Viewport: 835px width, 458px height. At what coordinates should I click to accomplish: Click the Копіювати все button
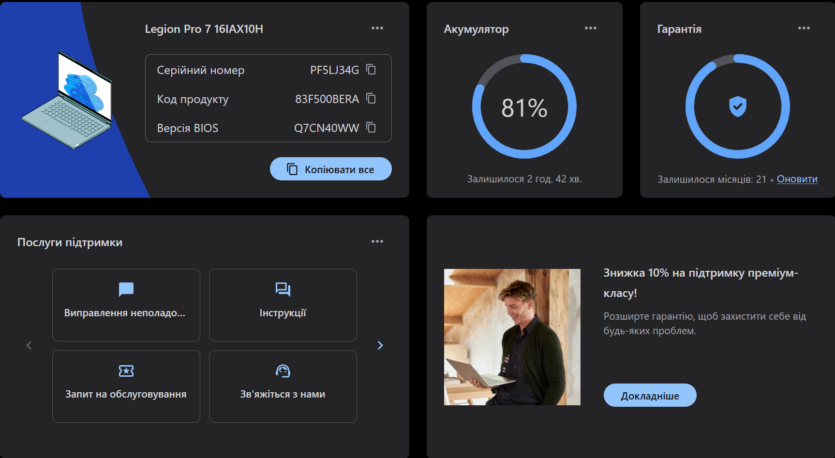click(331, 169)
